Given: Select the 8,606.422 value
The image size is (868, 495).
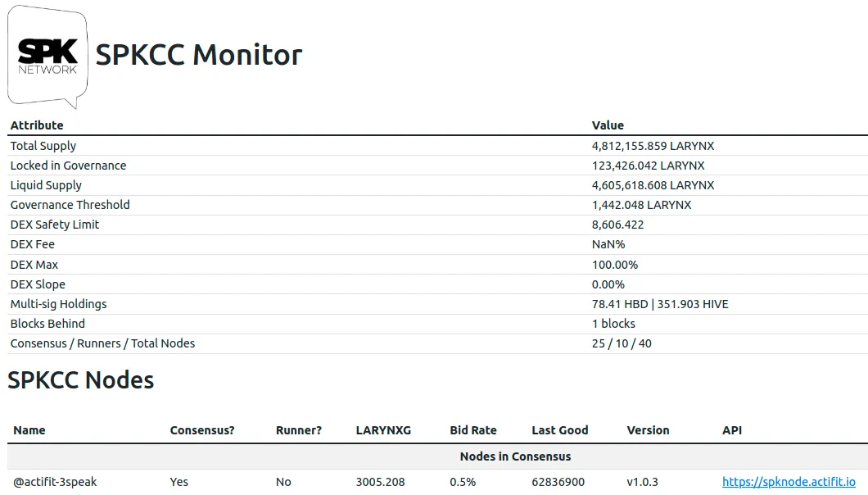Looking at the screenshot, I should [x=617, y=225].
